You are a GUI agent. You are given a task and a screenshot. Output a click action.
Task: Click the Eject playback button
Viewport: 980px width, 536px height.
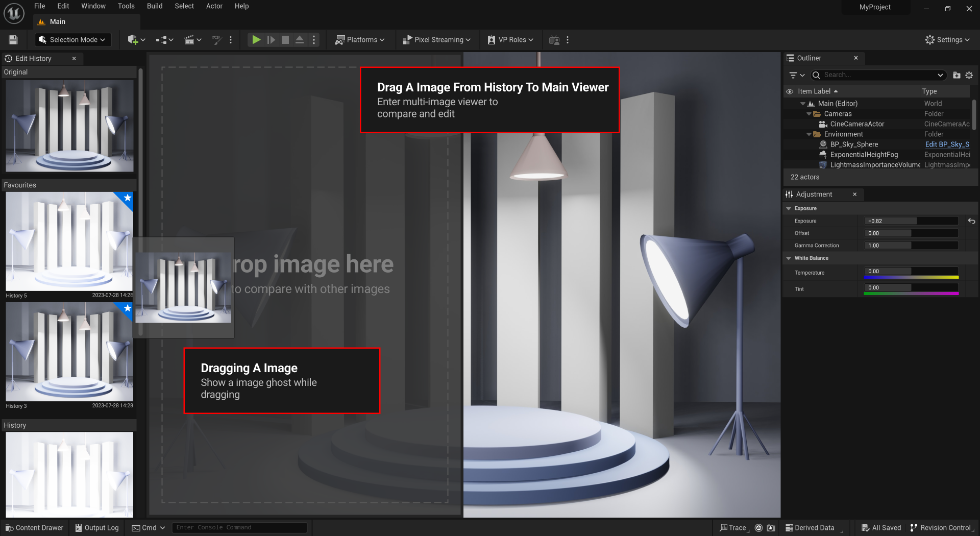300,40
